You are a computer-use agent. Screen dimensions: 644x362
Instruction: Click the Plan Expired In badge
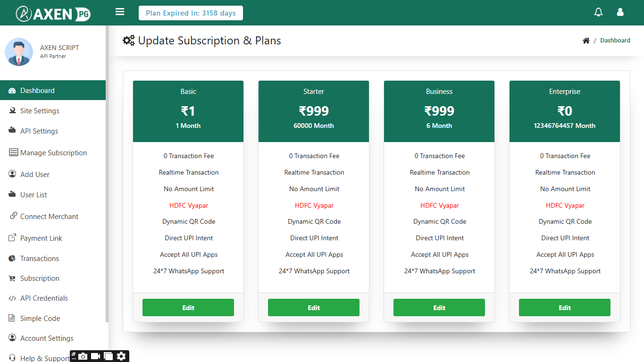(191, 13)
